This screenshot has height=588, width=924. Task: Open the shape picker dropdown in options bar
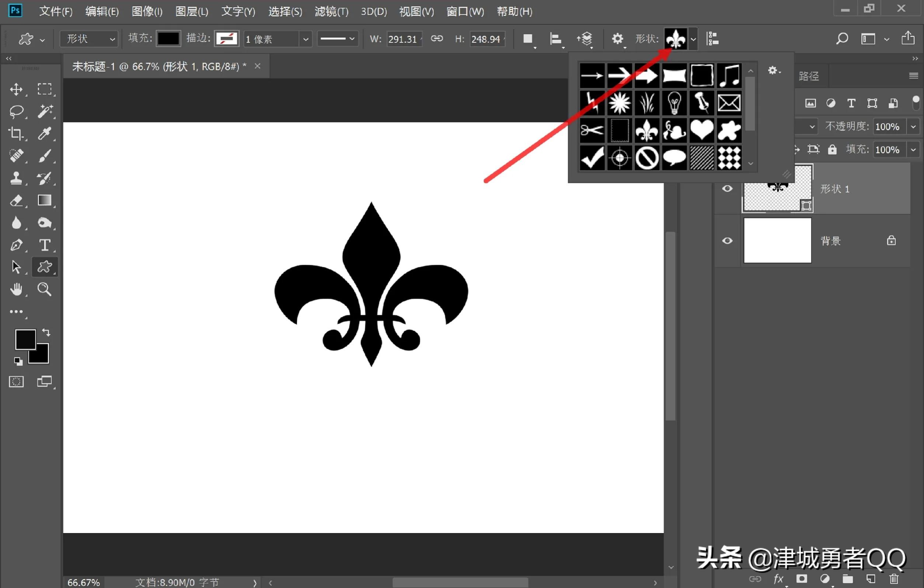693,39
